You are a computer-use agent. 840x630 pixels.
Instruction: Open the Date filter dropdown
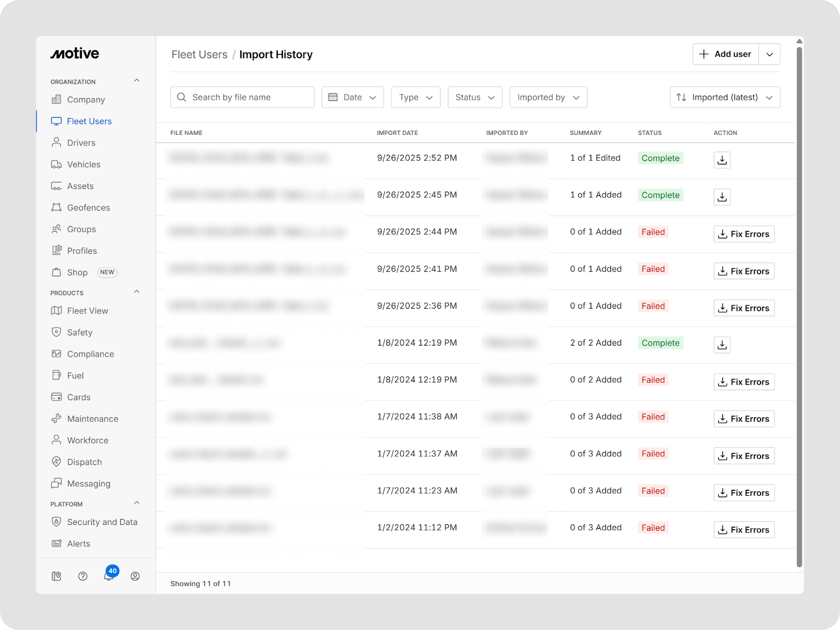point(352,97)
